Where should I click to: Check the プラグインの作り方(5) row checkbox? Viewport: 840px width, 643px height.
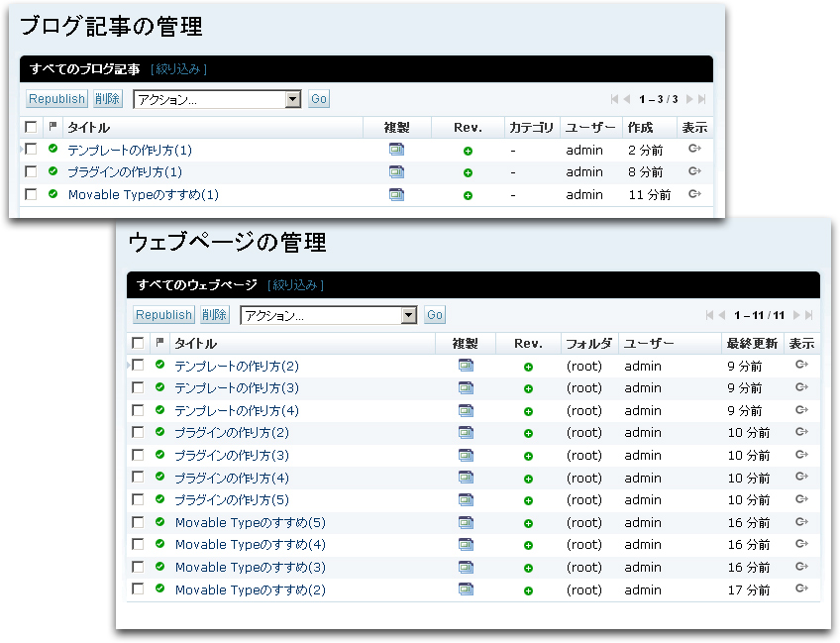[x=138, y=499]
